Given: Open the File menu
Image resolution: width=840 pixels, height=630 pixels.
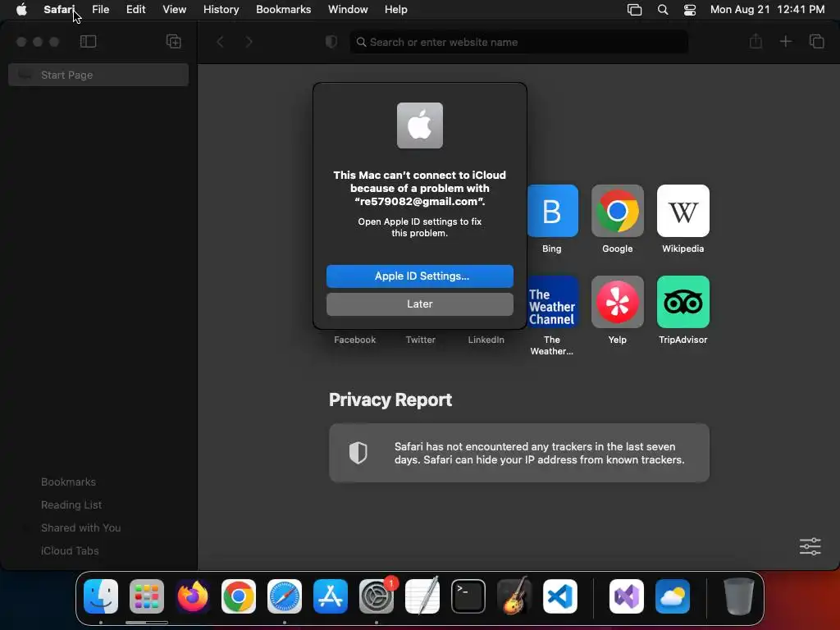Looking at the screenshot, I should (x=101, y=10).
